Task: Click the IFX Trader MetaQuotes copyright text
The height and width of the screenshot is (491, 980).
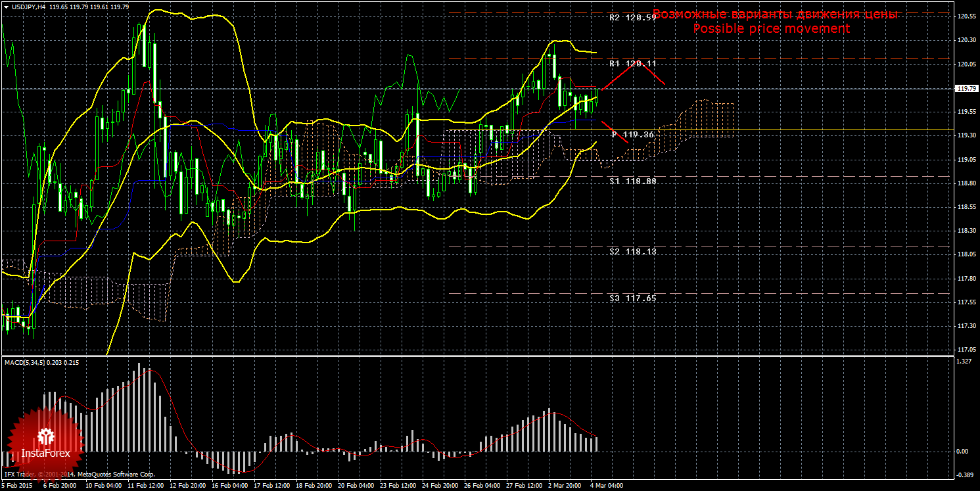Action: (79, 474)
